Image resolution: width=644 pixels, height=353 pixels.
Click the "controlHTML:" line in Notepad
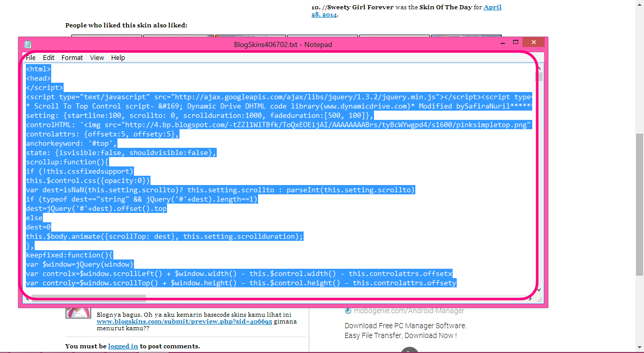(x=279, y=125)
